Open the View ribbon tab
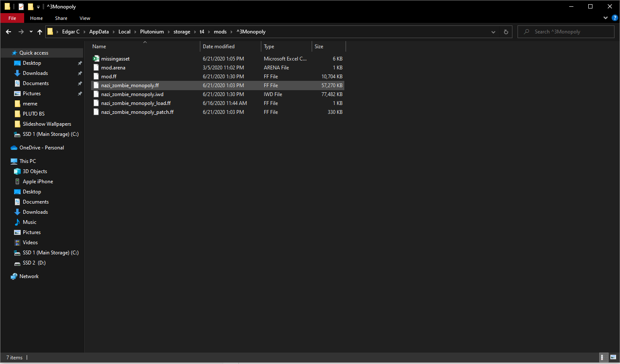 [x=85, y=18]
